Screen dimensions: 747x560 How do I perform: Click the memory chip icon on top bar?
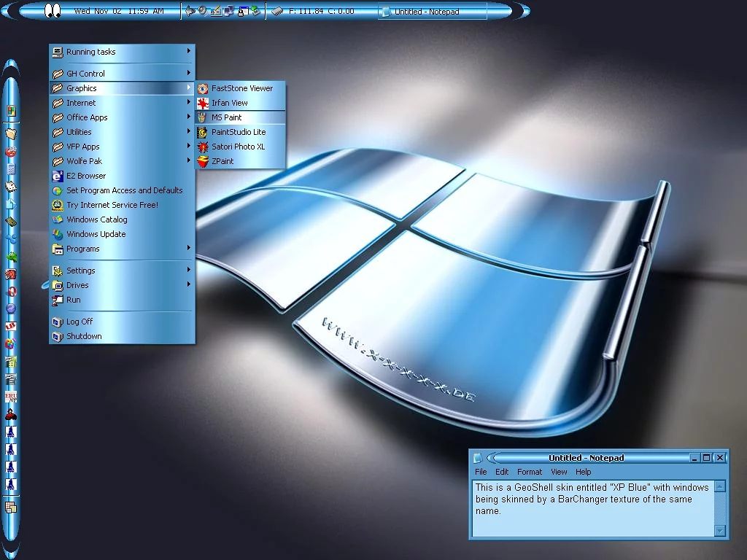click(x=276, y=11)
